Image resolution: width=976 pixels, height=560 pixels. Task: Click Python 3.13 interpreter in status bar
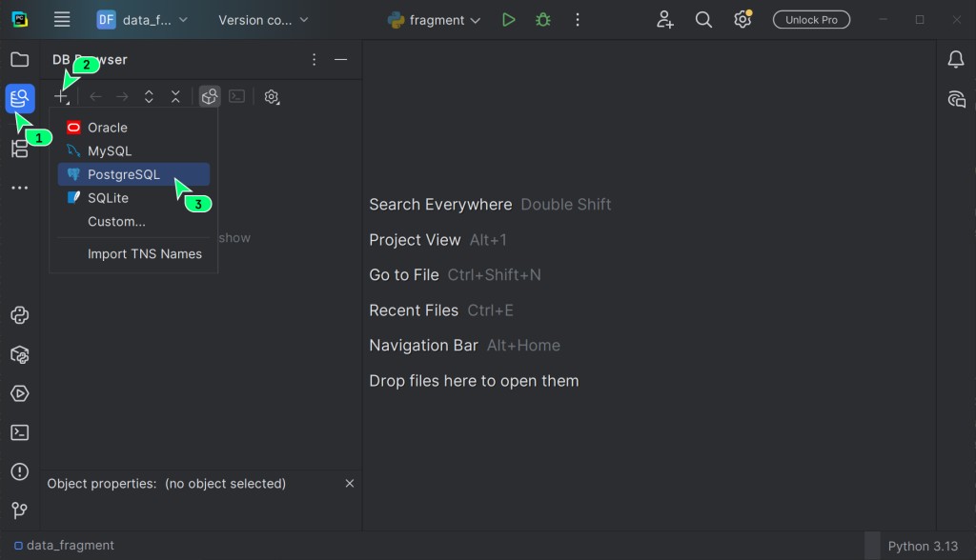[922, 546]
